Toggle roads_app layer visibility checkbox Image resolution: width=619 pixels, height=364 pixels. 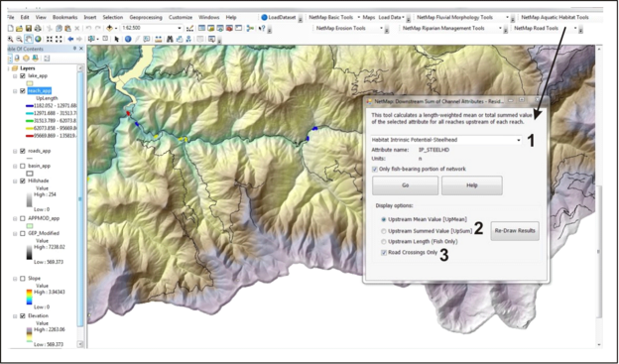click(23, 151)
